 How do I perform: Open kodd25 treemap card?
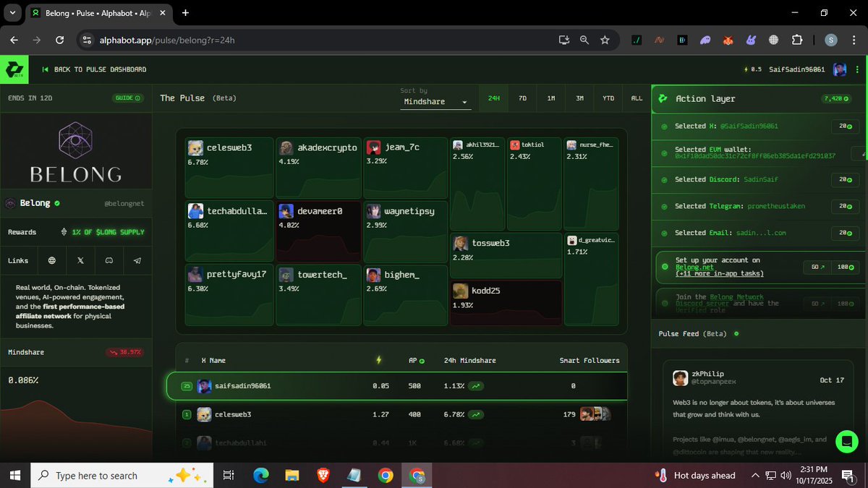pos(506,302)
